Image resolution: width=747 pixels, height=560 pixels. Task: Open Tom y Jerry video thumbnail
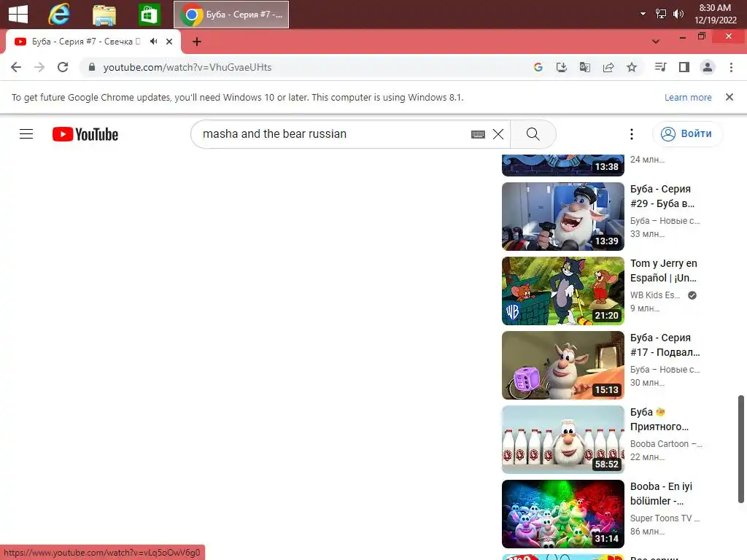[x=562, y=290]
